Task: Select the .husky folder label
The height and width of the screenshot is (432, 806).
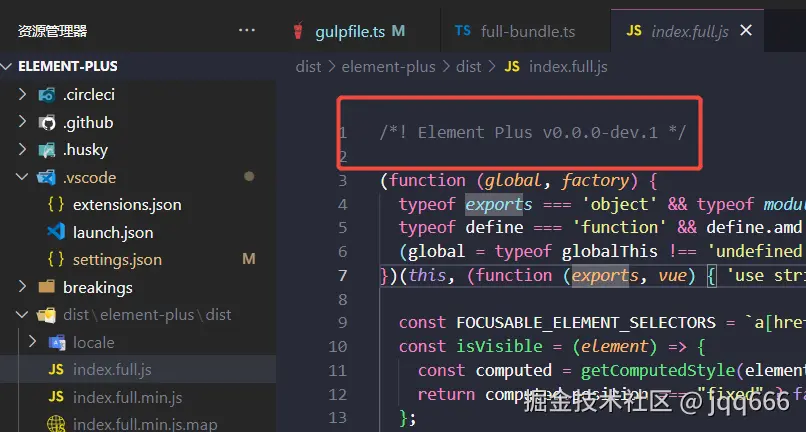Action: point(85,150)
